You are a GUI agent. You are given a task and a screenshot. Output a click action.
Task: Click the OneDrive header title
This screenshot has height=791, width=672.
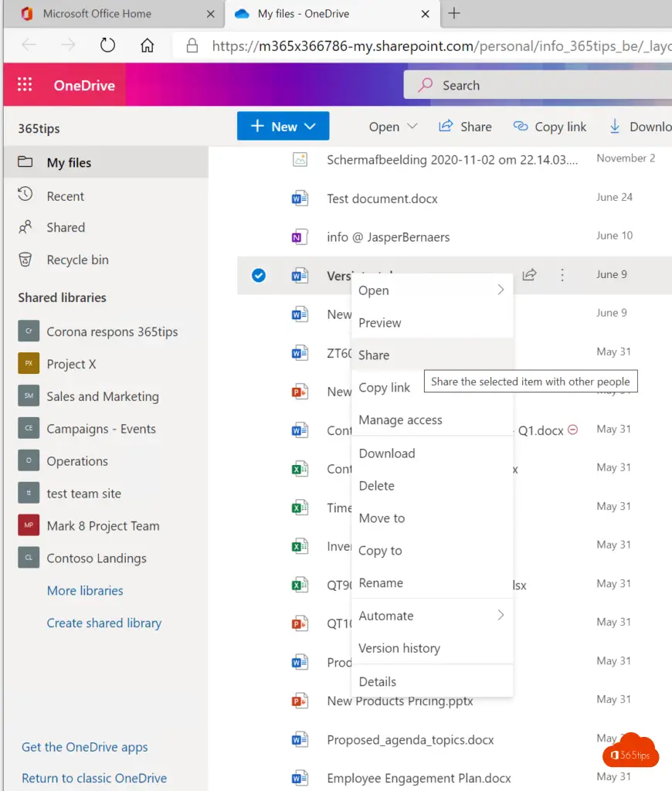pyautogui.click(x=84, y=85)
